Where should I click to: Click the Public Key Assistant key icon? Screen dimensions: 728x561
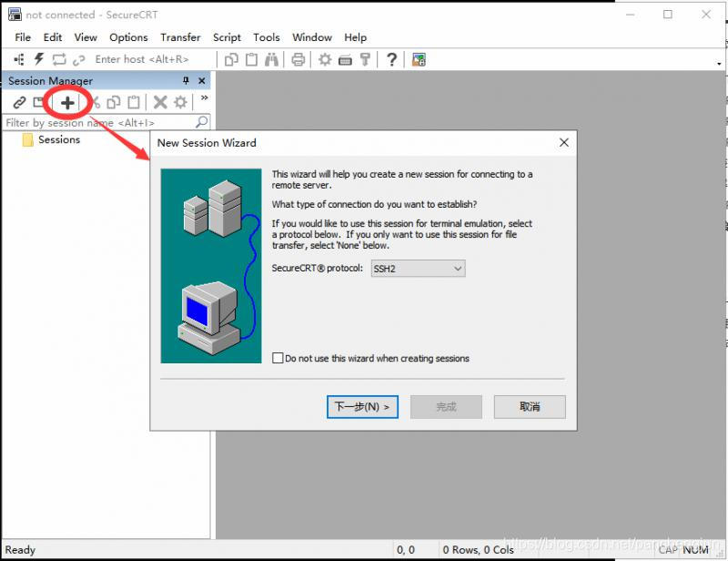[366, 59]
